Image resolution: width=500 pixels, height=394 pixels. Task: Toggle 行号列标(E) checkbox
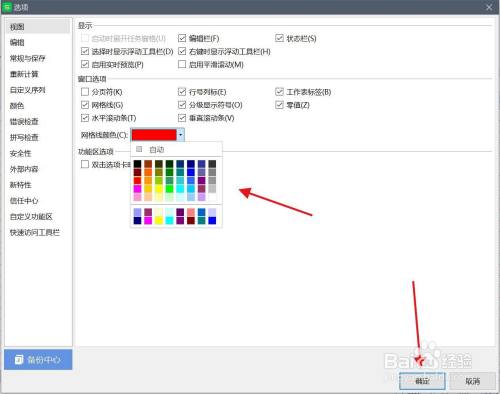click(x=182, y=92)
